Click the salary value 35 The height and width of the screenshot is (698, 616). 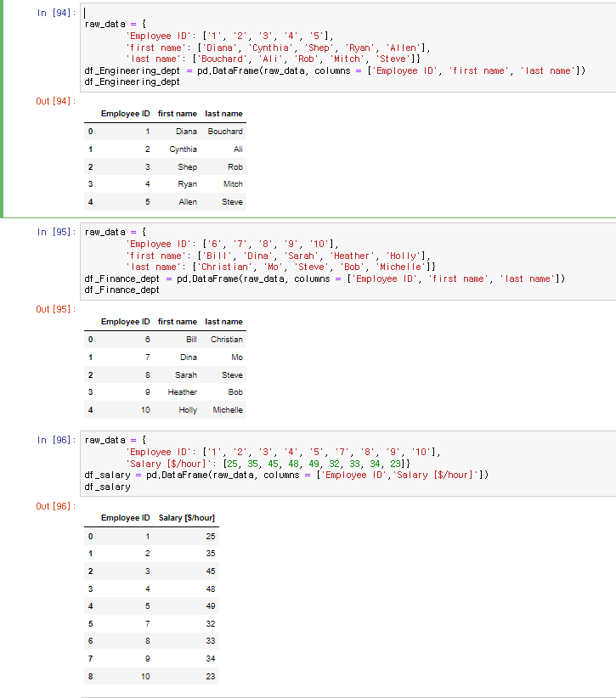click(211, 554)
